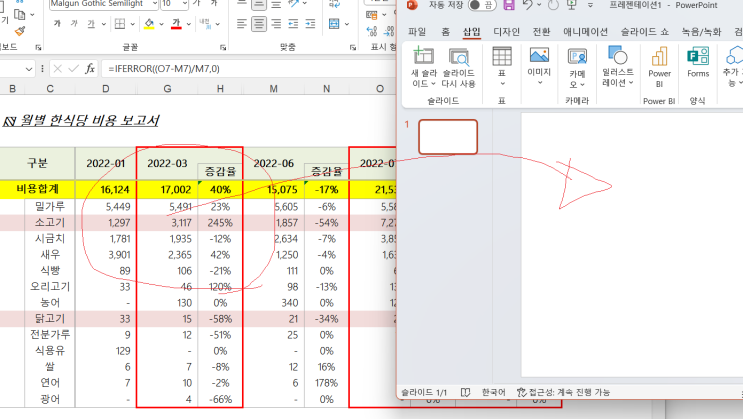Image resolution: width=743 pixels, height=419 pixels.
Task: Open Customize Quick Access Toolbar dropdown
Action: (590, 5)
